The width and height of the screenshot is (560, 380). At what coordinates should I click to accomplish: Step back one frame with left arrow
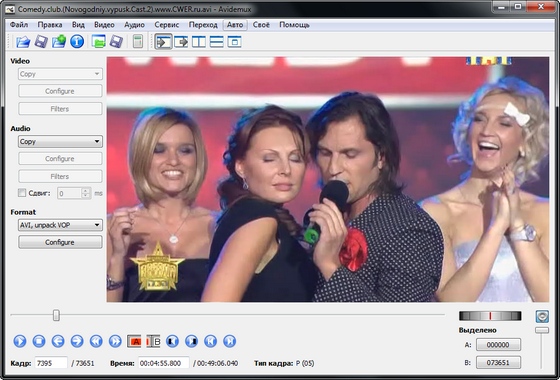tap(58, 341)
